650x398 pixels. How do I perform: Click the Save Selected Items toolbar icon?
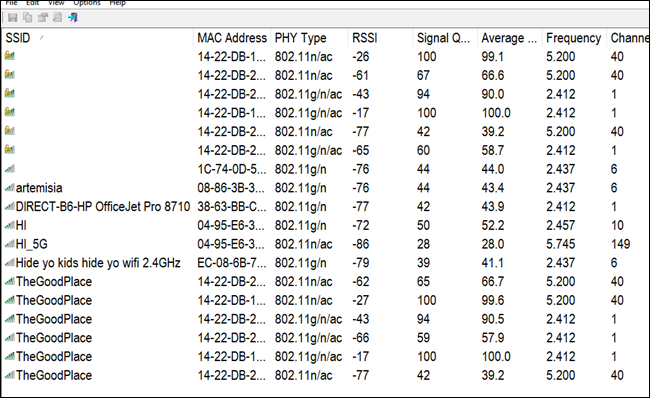point(12,17)
